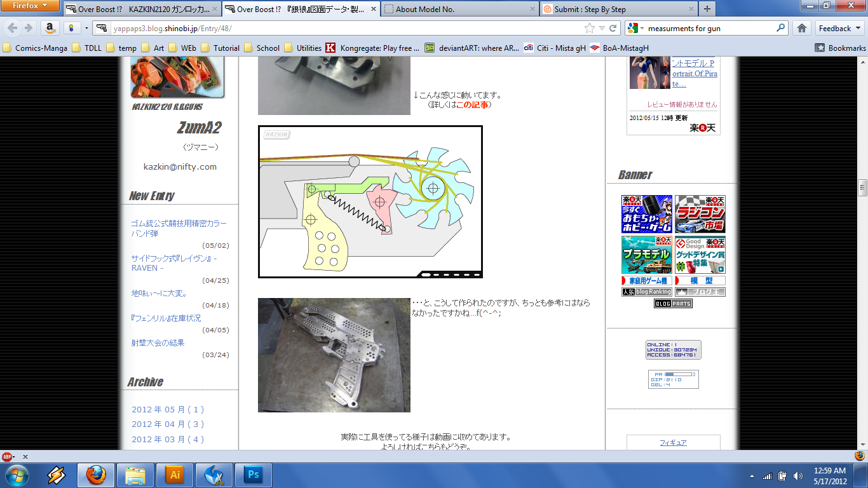The height and width of the screenshot is (488, 868).
Task: Open the 2012 年 03 月 archive link
Action: (168, 439)
